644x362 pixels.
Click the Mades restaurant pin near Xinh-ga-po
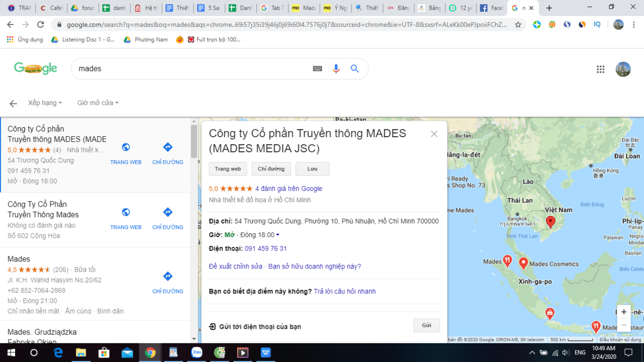507,261
